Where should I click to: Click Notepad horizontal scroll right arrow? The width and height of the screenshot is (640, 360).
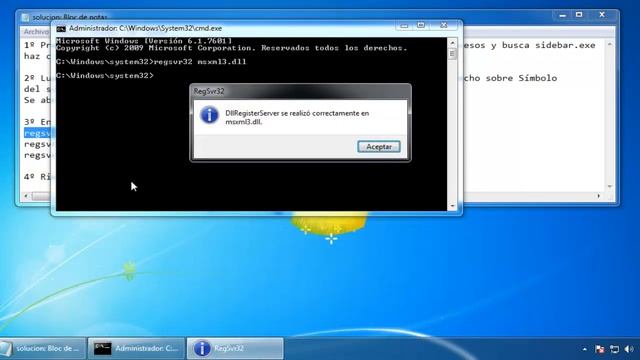pyautogui.click(x=599, y=196)
